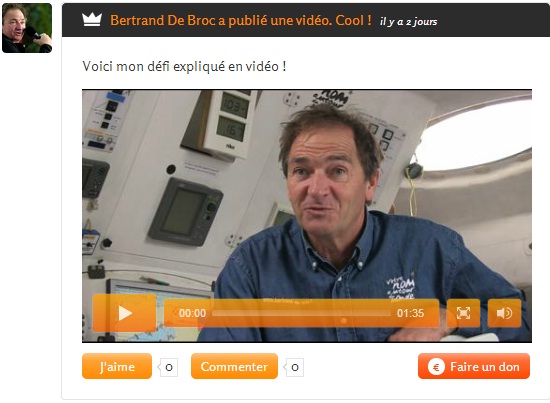Start the video with the play button
The image size is (550, 403).
pyautogui.click(x=124, y=313)
